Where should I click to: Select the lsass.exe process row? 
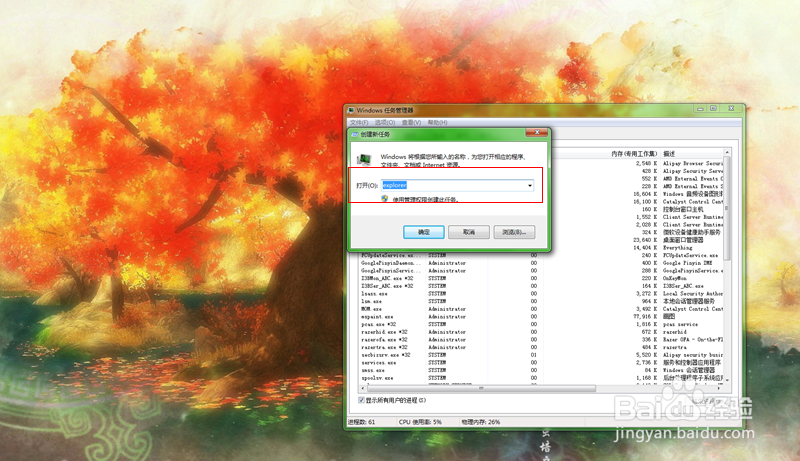pos(541,294)
